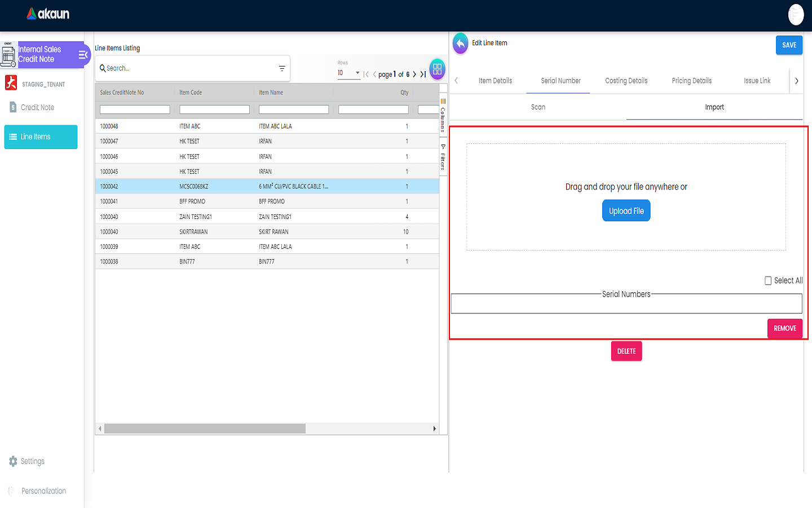Screen dimensions: 812x508
Task: Open the Rows per page dropdown
Action: coord(348,73)
